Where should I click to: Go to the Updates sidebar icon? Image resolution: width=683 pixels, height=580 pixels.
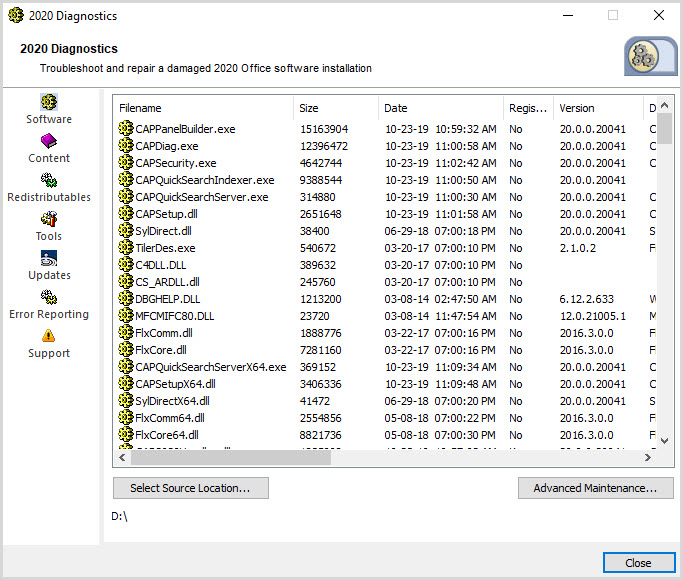(x=49, y=258)
